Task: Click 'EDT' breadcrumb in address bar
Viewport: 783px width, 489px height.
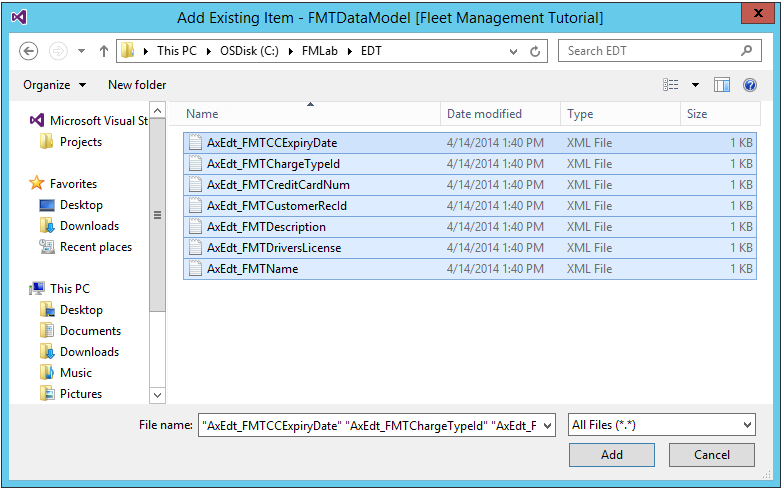Action: point(371,51)
